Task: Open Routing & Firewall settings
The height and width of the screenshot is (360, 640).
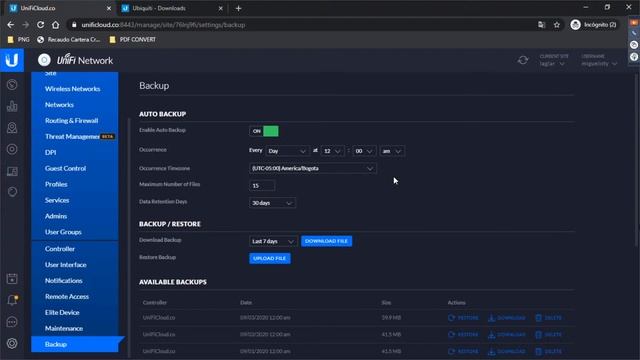Action: point(71,120)
